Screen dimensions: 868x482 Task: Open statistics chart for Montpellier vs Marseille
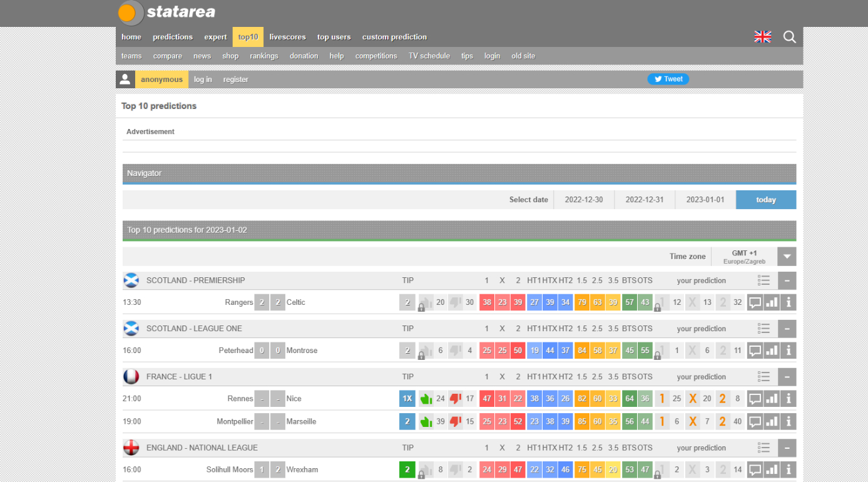772,421
